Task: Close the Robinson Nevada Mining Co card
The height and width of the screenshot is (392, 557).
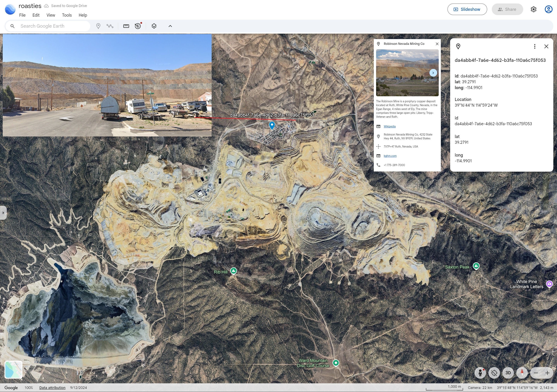Action: pos(437,44)
